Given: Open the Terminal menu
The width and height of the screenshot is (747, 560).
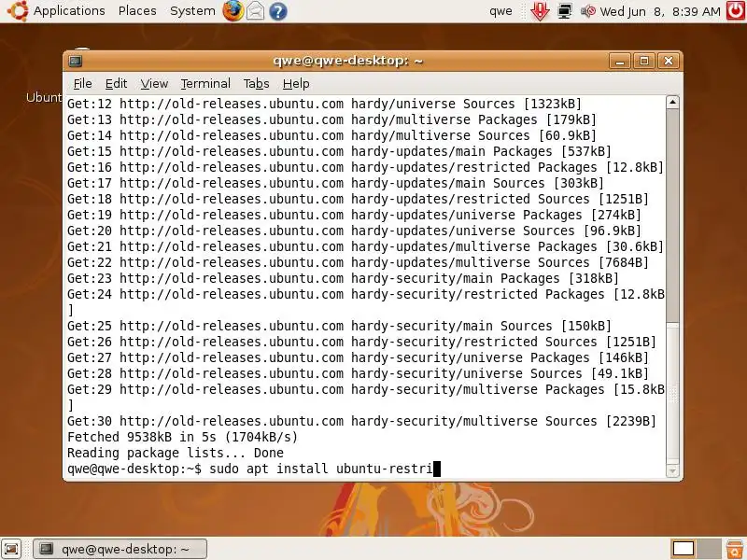Looking at the screenshot, I should (x=205, y=84).
